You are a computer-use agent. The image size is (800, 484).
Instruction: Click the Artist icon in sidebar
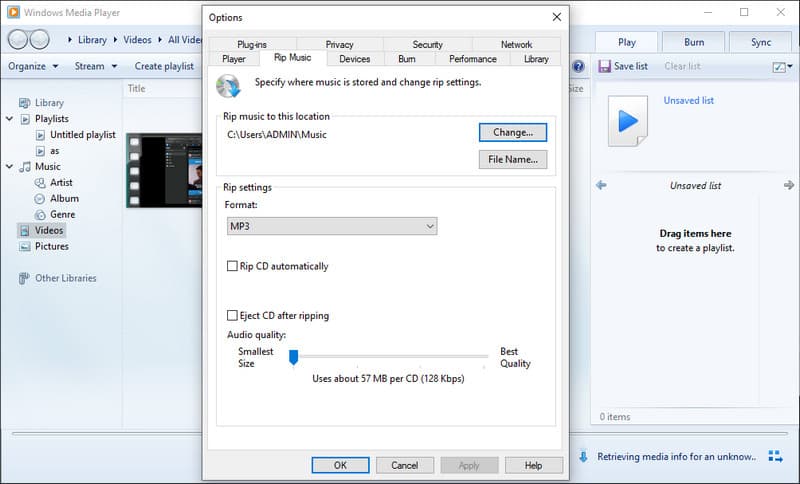40,183
